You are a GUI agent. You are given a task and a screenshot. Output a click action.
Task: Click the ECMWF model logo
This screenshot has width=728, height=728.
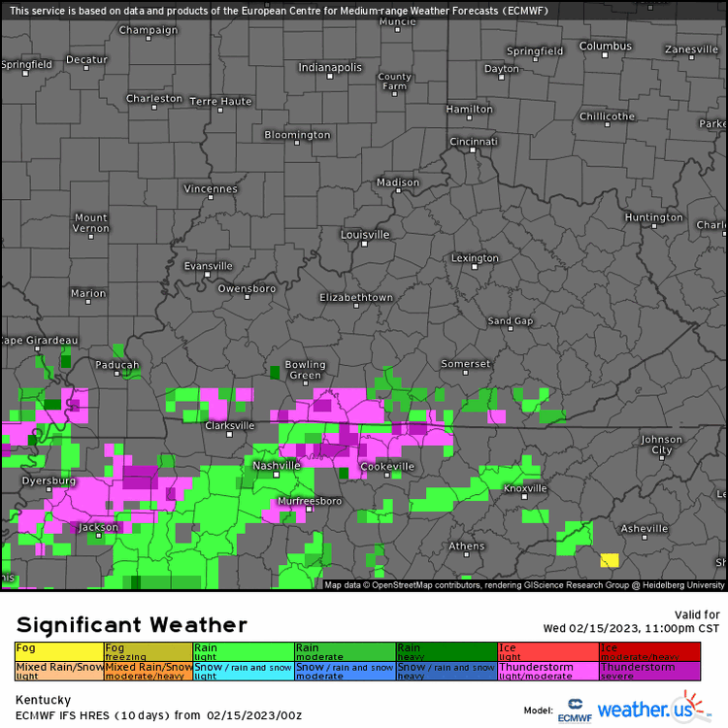pyautogui.click(x=575, y=711)
